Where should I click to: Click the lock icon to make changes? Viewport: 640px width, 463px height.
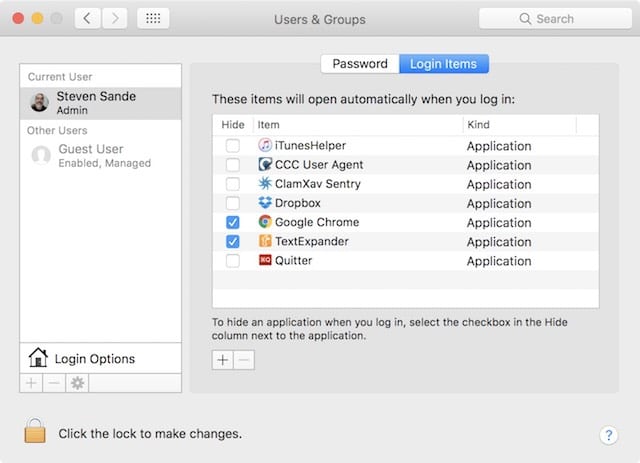click(x=36, y=432)
